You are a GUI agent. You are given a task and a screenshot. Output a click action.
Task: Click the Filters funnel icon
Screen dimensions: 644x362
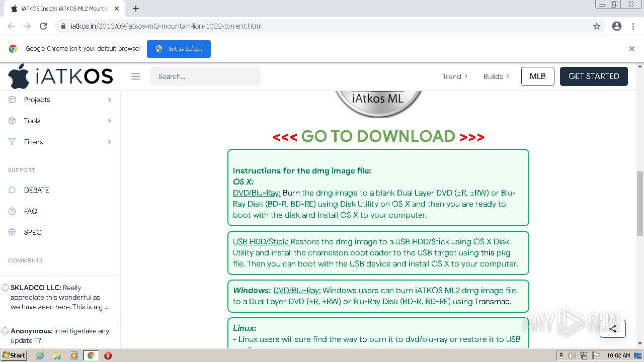13,142
